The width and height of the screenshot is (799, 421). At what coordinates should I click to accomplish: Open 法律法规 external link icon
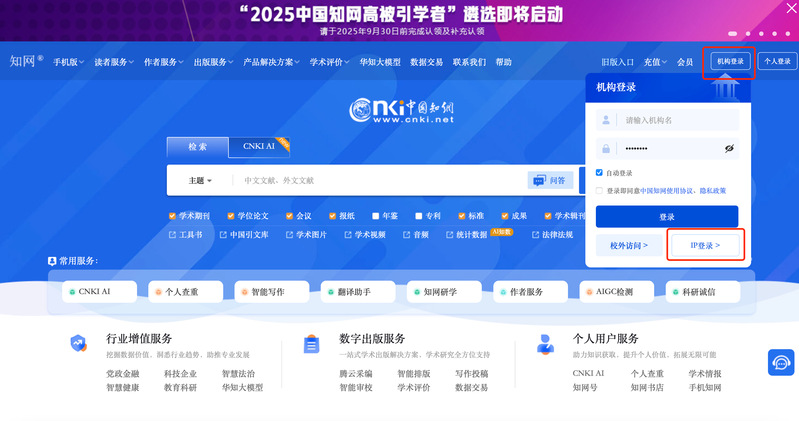coord(535,234)
